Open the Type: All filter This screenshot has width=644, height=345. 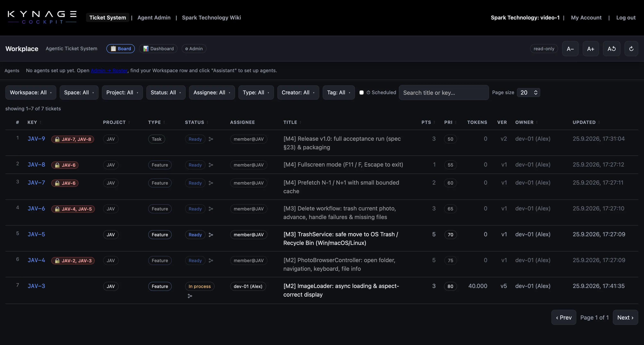click(x=256, y=93)
